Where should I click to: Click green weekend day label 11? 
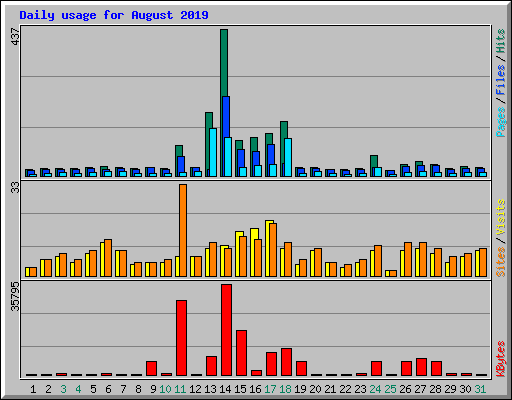point(180,389)
